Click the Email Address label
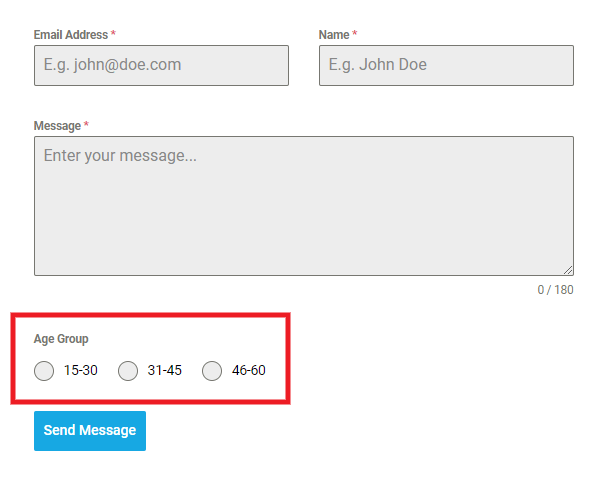 pyautogui.click(x=71, y=35)
